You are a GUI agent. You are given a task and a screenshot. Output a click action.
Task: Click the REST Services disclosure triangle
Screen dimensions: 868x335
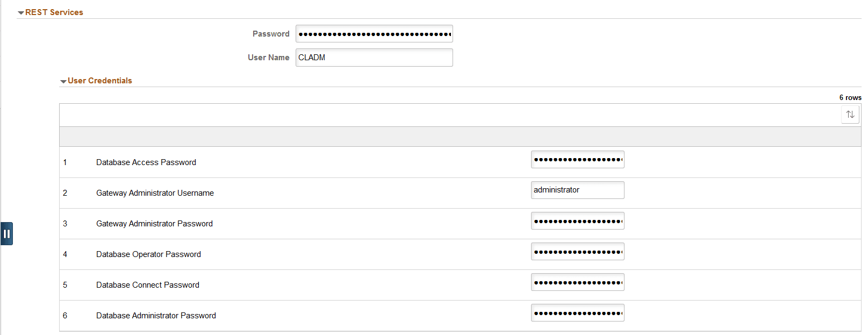(20, 12)
